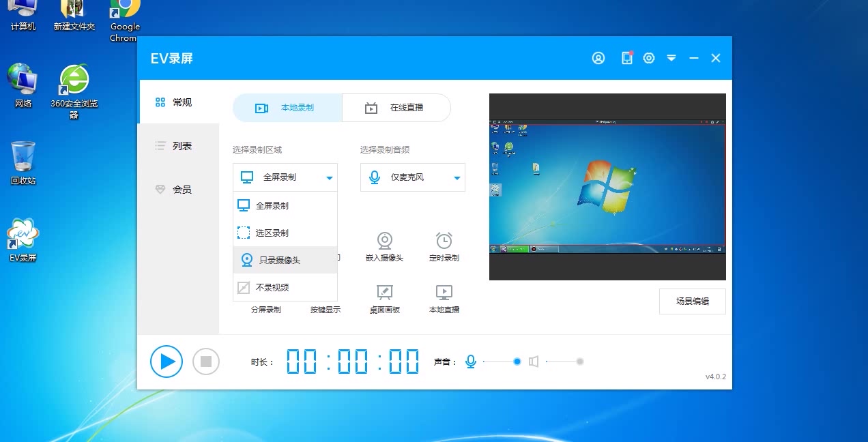Mute the microphone icon next to 声音
Viewport: 868px width, 442px height.
point(471,362)
